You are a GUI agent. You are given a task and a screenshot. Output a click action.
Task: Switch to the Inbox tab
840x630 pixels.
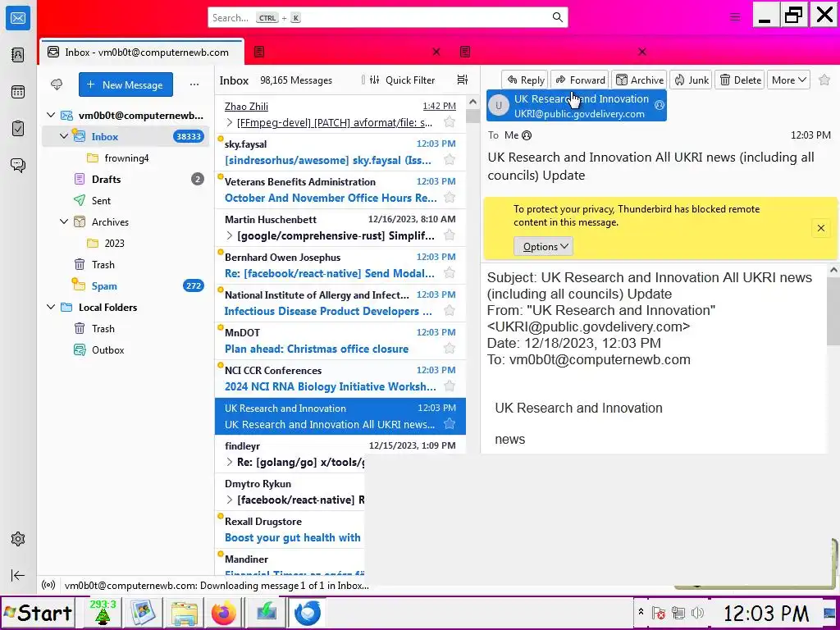(142, 52)
